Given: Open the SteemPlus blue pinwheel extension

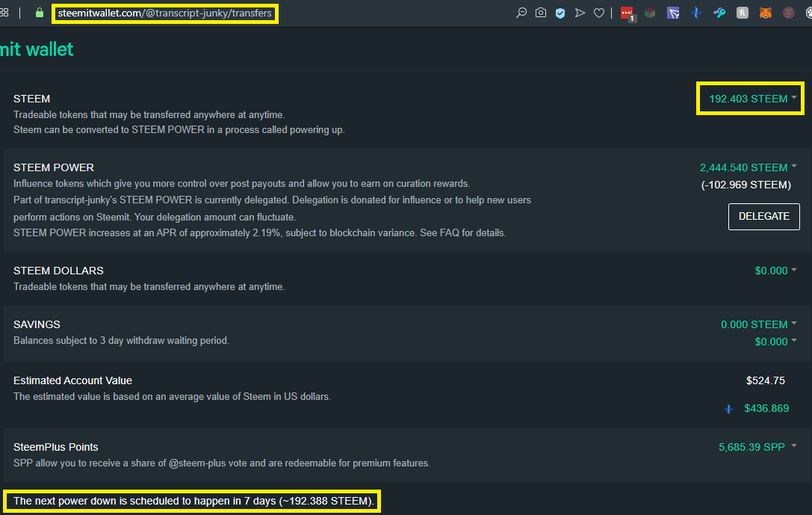Looking at the screenshot, I should [696, 13].
